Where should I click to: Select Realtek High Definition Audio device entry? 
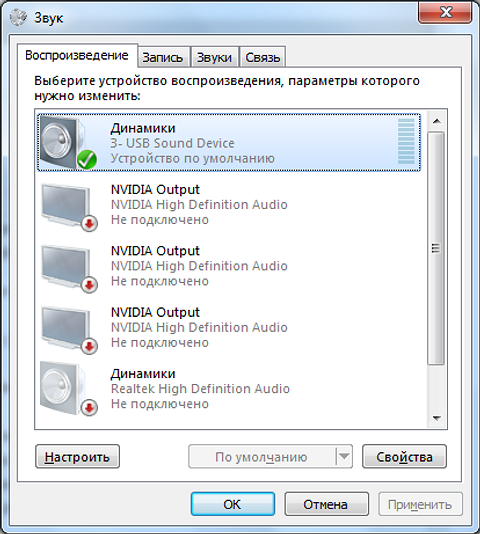click(228, 389)
